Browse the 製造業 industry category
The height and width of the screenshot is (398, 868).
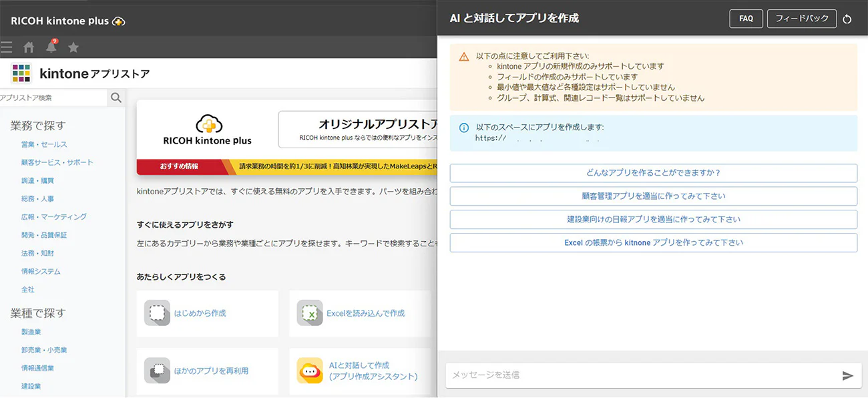31,332
